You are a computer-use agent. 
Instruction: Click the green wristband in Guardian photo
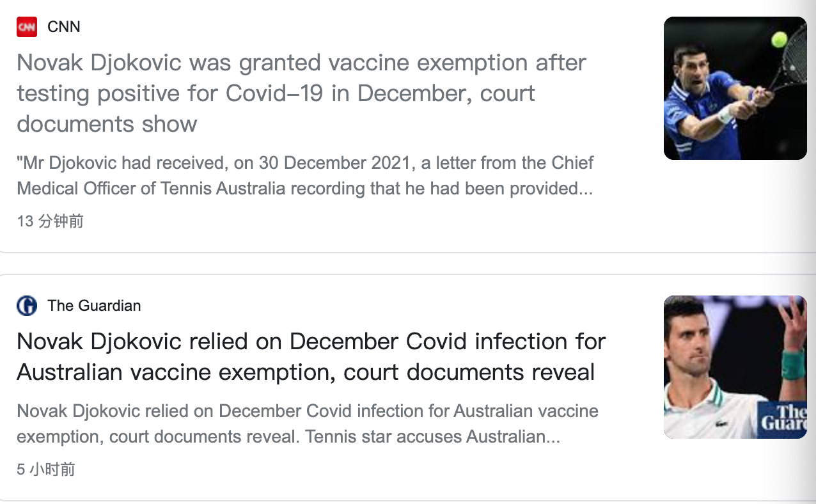(794, 365)
